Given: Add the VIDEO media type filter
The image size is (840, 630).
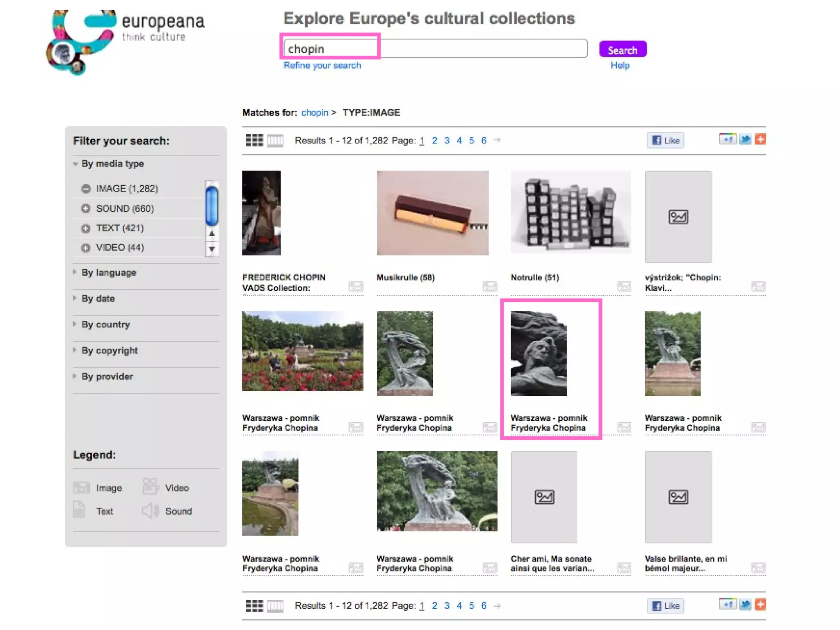Looking at the screenshot, I should point(86,248).
